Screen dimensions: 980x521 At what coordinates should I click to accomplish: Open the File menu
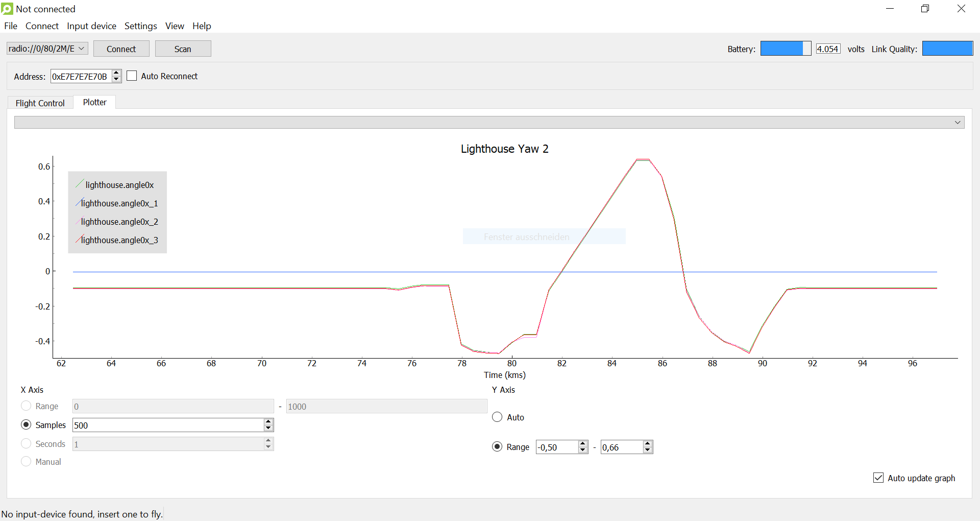[11, 26]
